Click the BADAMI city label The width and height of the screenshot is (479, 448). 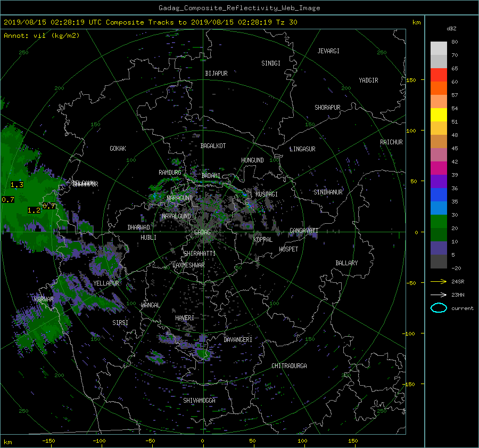(211, 176)
